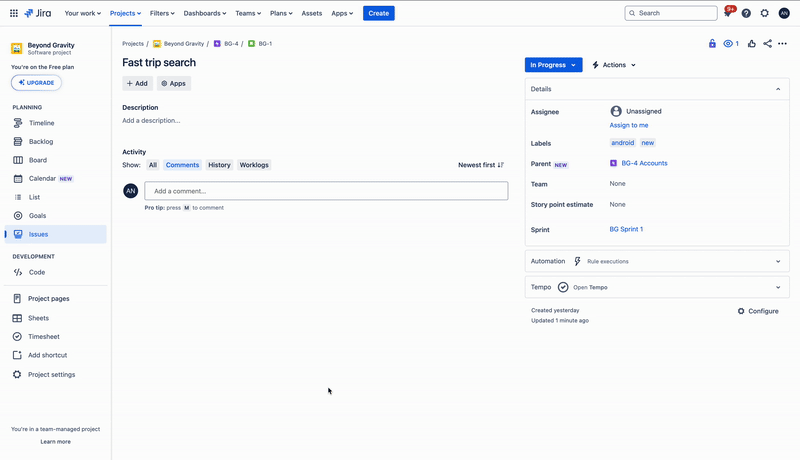800x460 pixels.
Task: Open the AN profile avatar in top bar
Action: 784,13
